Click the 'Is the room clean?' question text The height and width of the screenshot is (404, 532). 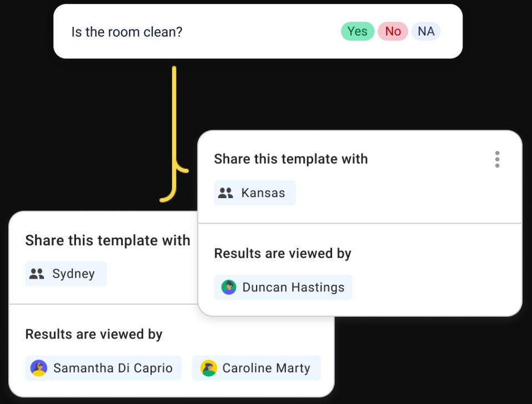point(127,32)
